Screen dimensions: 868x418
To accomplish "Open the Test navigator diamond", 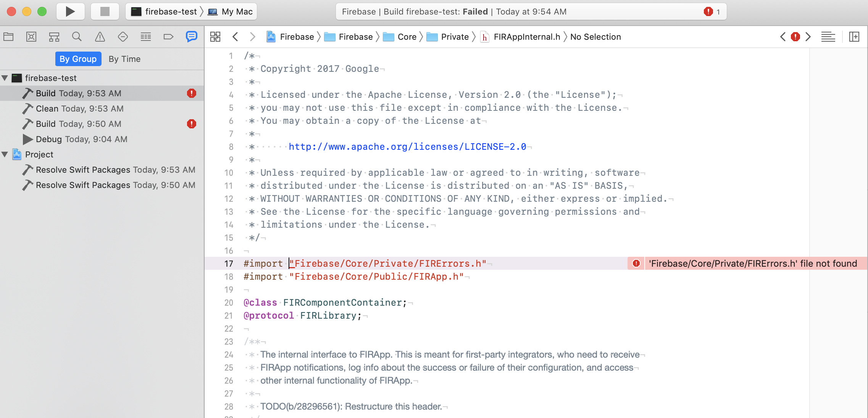I will click(x=123, y=37).
